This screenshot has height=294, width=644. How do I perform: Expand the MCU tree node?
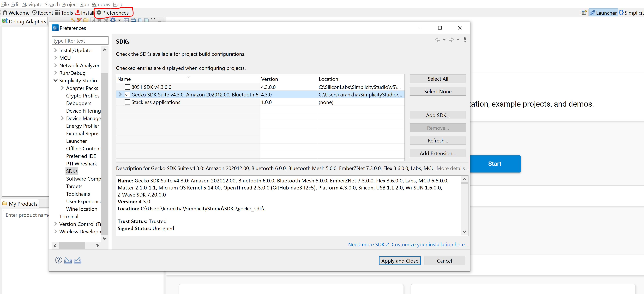pyautogui.click(x=56, y=58)
